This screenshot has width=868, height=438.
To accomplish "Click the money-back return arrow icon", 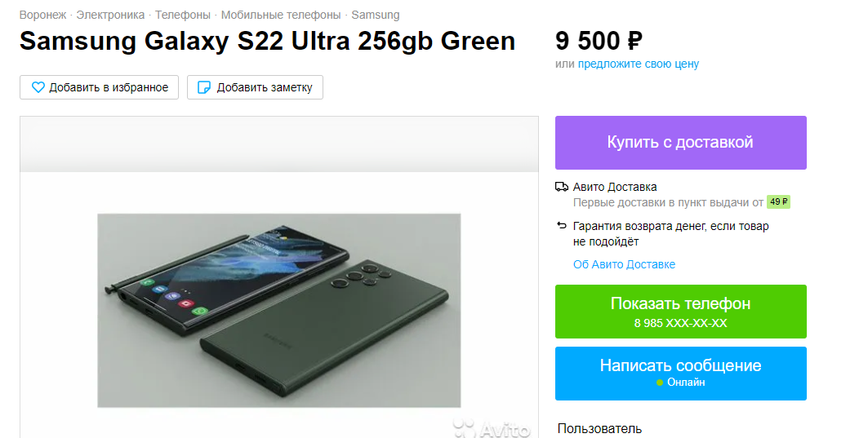I will [x=562, y=226].
